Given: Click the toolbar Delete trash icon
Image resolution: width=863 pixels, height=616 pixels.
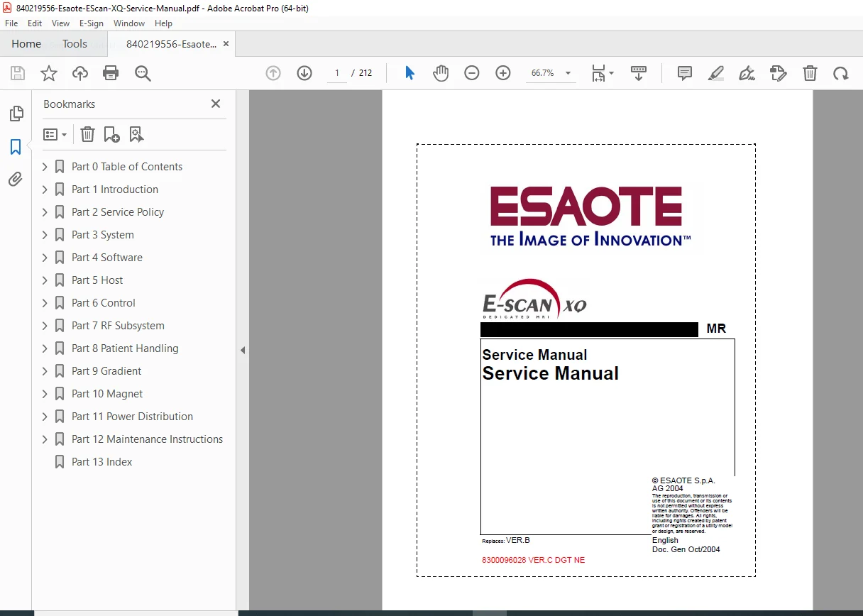Looking at the screenshot, I should (810, 73).
